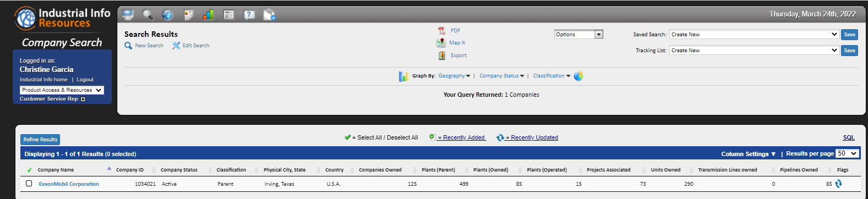
Task: Sort by Company ID column
Action: coord(129,170)
